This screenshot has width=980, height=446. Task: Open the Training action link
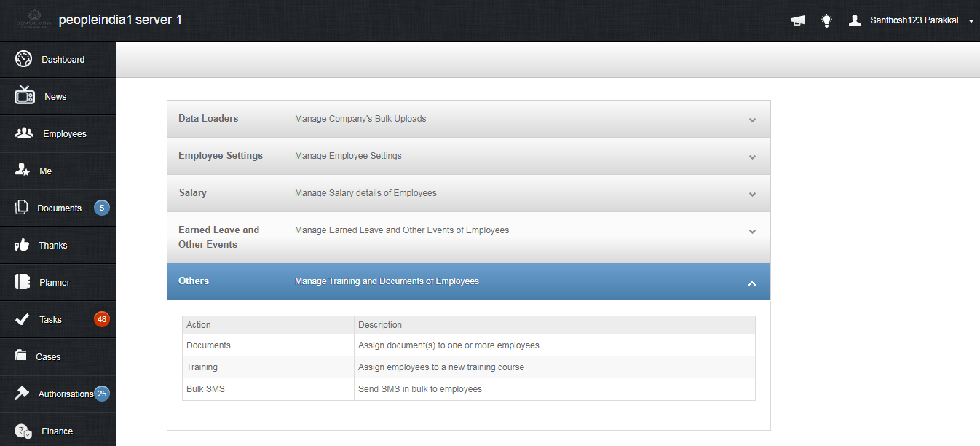(202, 367)
